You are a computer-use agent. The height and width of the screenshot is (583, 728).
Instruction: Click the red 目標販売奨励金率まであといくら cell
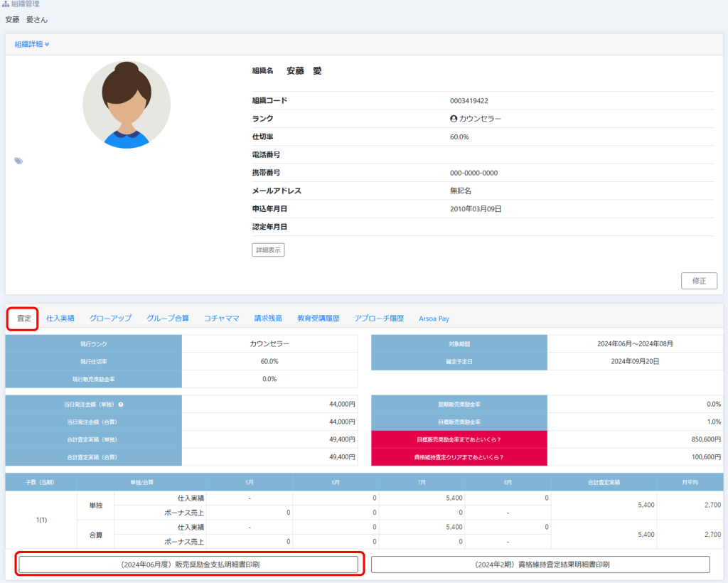point(459,439)
